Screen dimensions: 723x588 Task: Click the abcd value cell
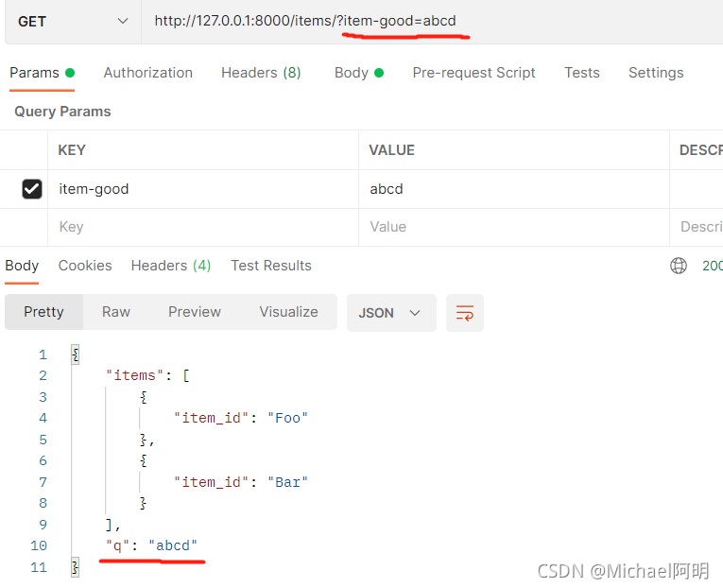point(514,189)
